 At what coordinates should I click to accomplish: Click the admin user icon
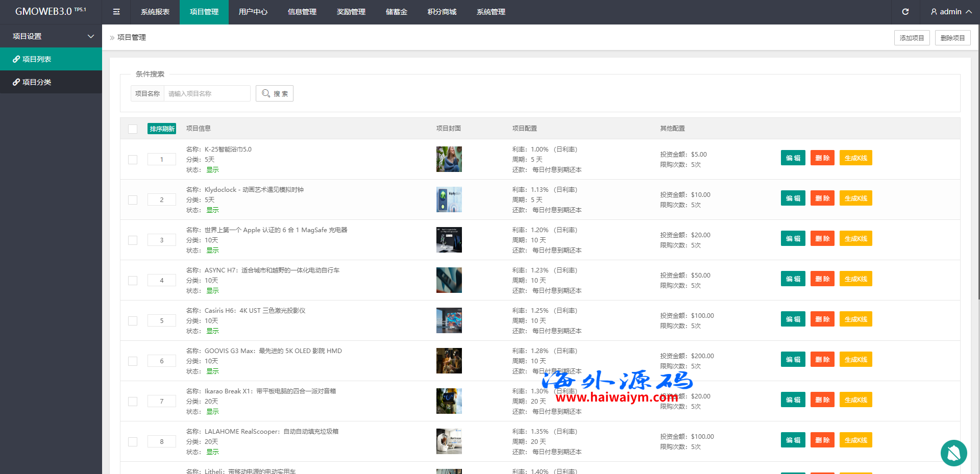[934, 12]
